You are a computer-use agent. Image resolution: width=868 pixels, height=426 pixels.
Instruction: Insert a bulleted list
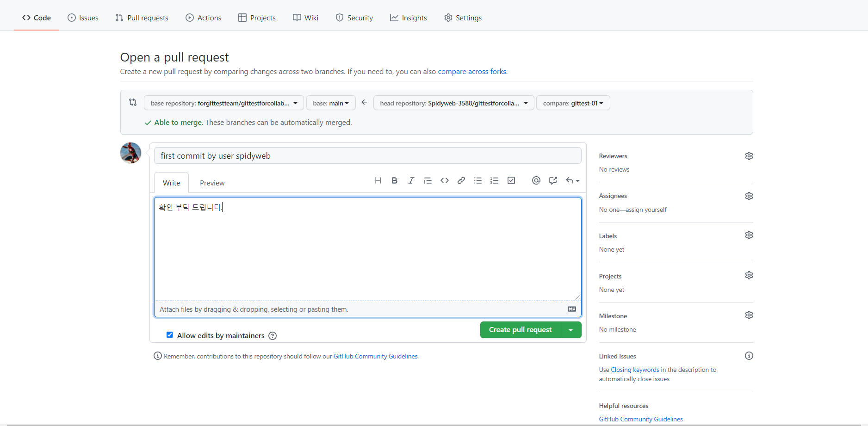tap(478, 180)
